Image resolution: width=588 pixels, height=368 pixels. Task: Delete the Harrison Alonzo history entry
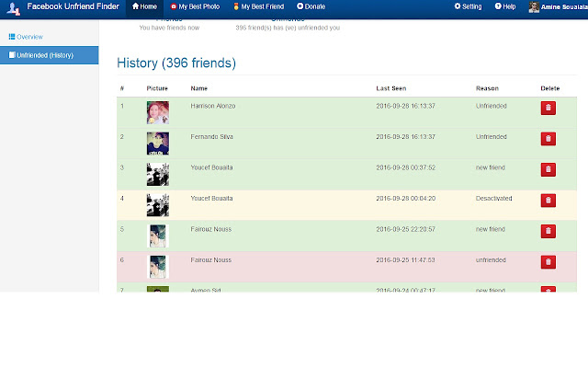pyautogui.click(x=548, y=108)
